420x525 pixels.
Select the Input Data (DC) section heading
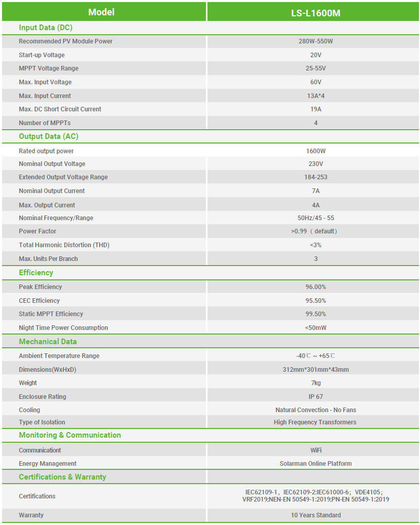[x=45, y=28]
